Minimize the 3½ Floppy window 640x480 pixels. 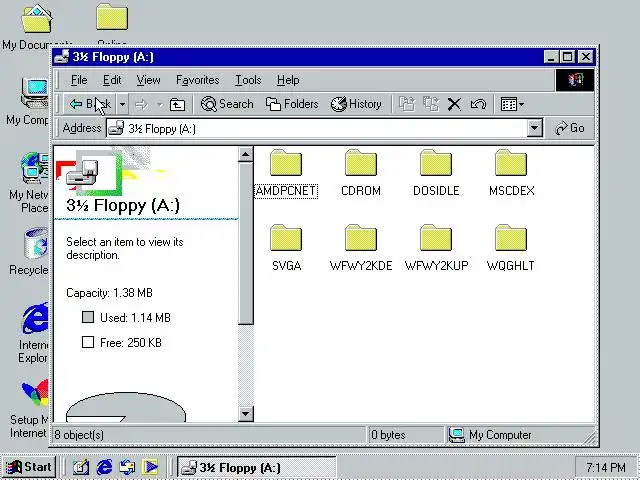(551, 57)
